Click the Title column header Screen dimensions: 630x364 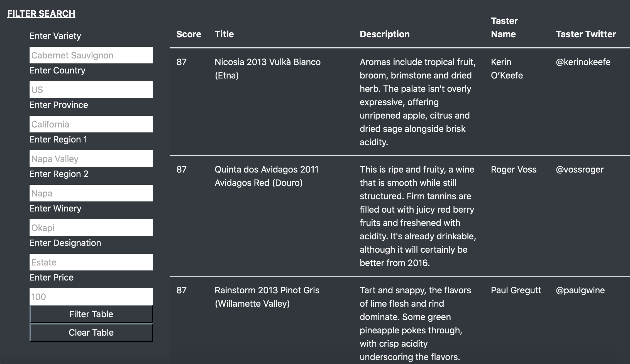224,34
